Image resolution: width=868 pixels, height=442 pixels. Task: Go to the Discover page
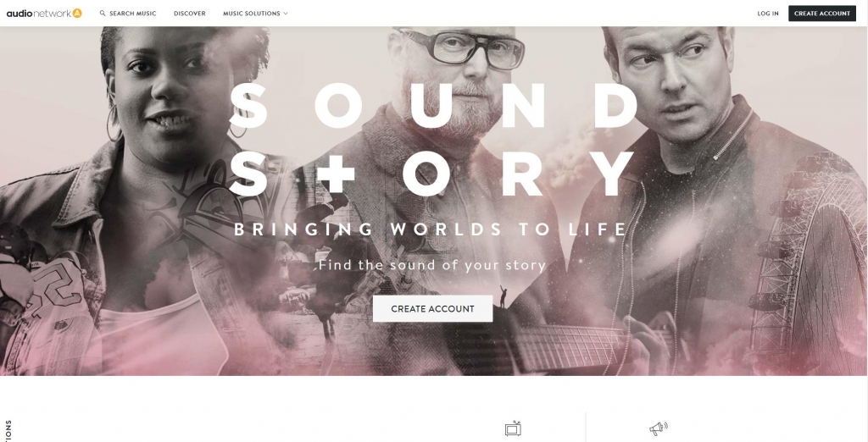point(189,14)
